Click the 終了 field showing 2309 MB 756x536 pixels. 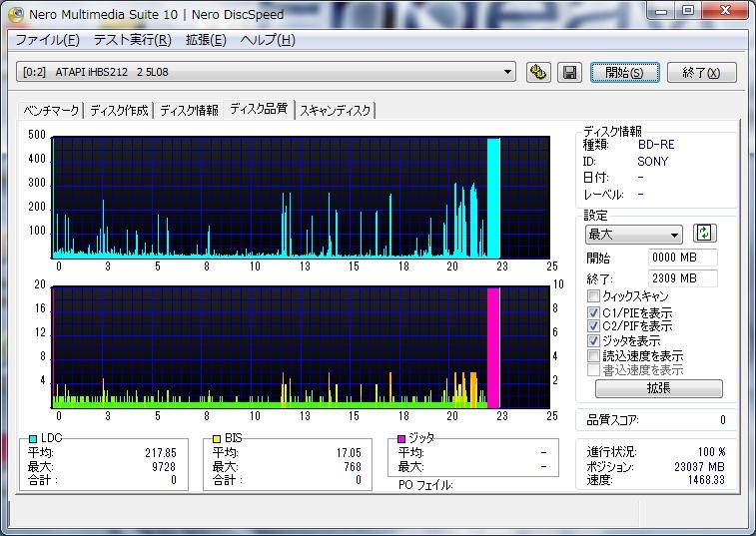pyautogui.click(x=683, y=278)
